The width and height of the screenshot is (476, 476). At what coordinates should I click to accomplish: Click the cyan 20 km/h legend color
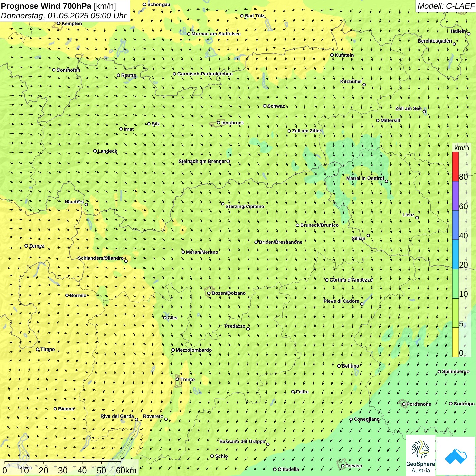[455, 255]
